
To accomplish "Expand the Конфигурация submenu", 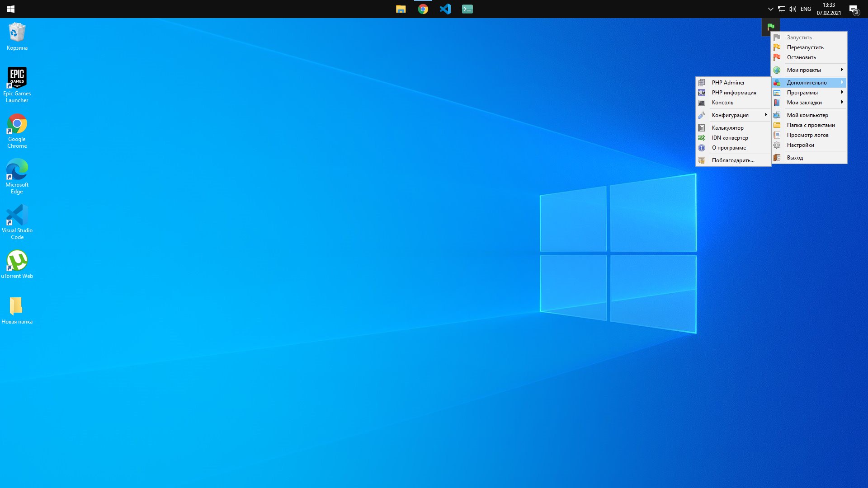I will point(730,115).
